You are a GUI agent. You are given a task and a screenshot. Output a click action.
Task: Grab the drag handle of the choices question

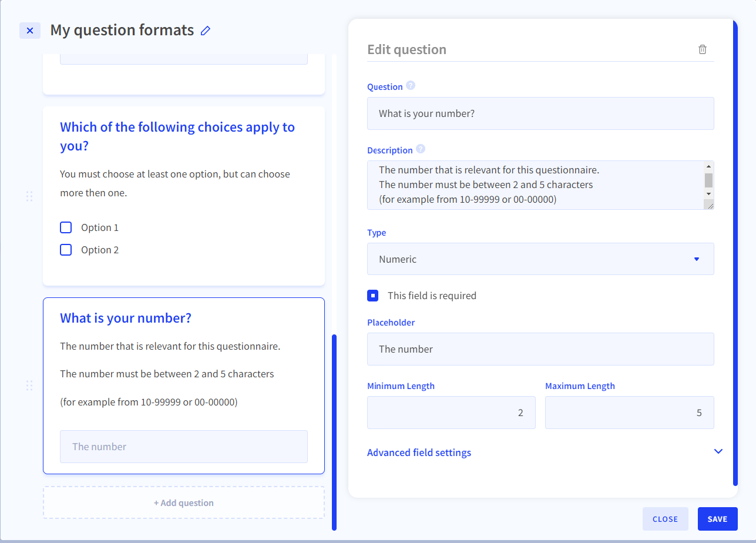point(29,196)
